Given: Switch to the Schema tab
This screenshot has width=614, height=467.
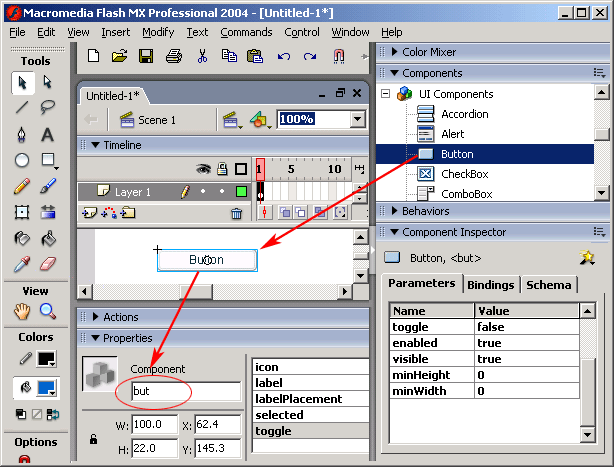Looking at the screenshot, I should pos(549,285).
